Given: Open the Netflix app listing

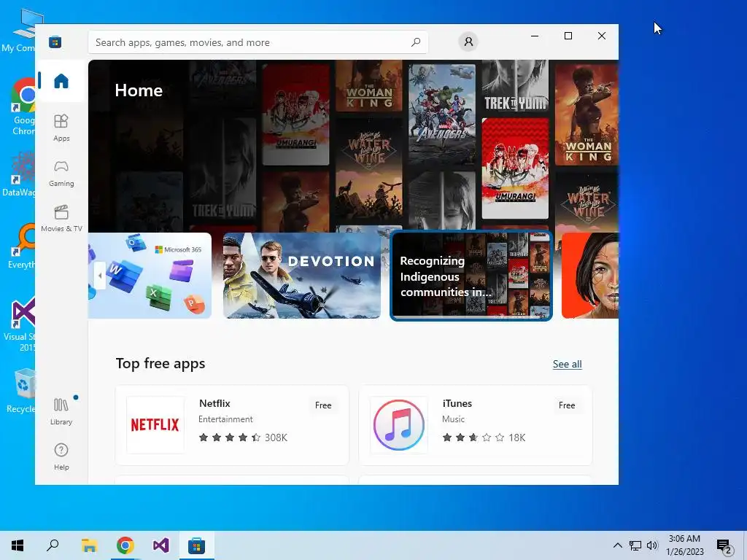Looking at the screenshot, I should point(232,425).
